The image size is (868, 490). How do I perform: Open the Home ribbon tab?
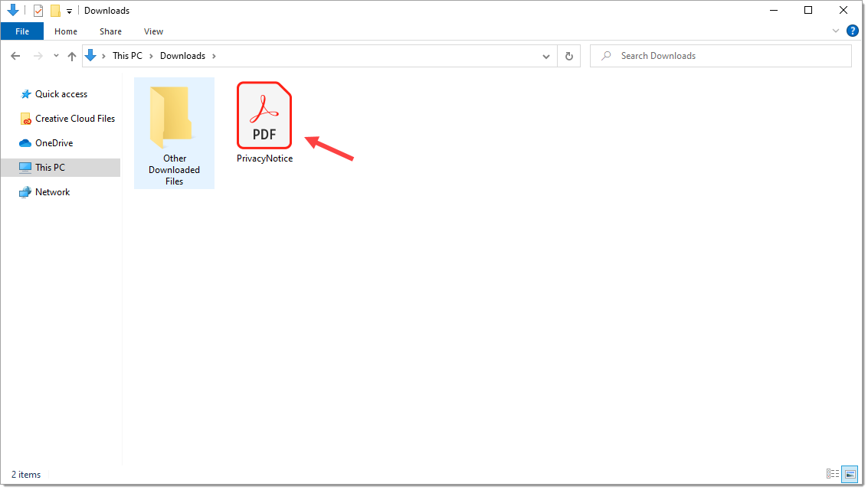pos(66,31)
